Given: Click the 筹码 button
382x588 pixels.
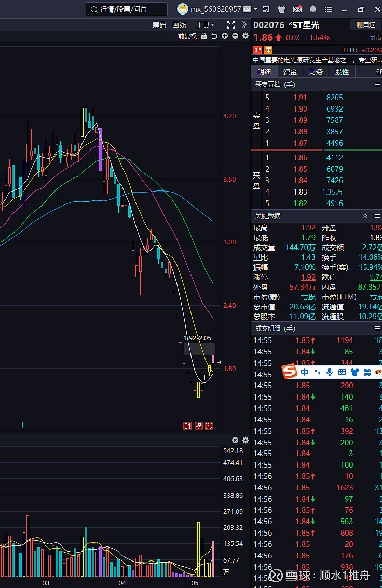Looking at the screenshot, I should click(x=159, y=25).
